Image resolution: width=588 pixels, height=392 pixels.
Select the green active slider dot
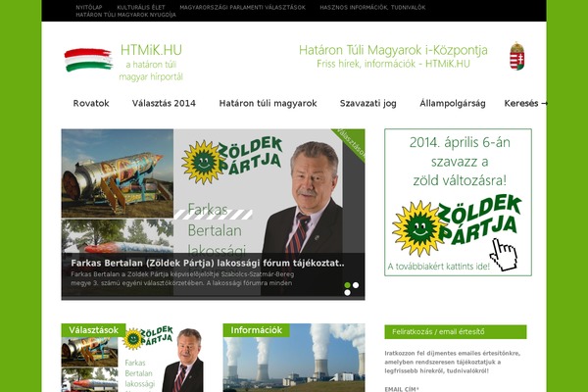point(347,285)
